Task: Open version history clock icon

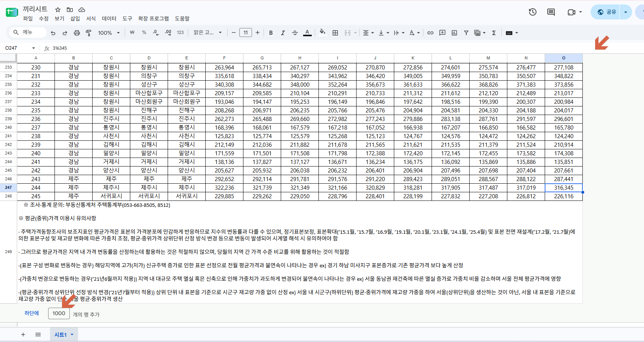Action: point(533,12)
